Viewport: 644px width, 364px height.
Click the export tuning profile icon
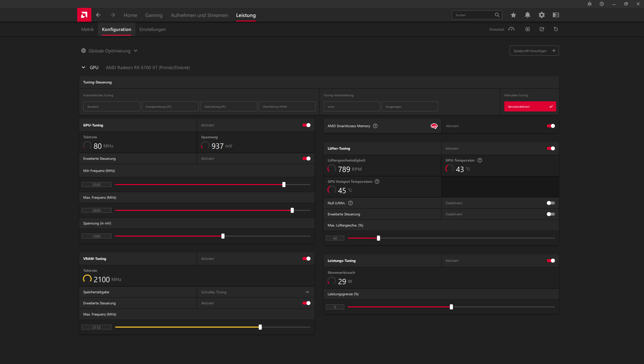(x=542, y=29)
